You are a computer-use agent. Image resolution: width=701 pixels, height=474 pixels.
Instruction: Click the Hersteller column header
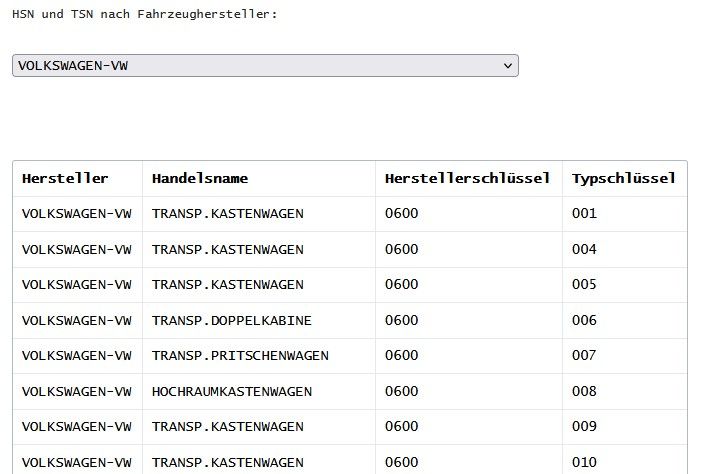coord(65,178)
